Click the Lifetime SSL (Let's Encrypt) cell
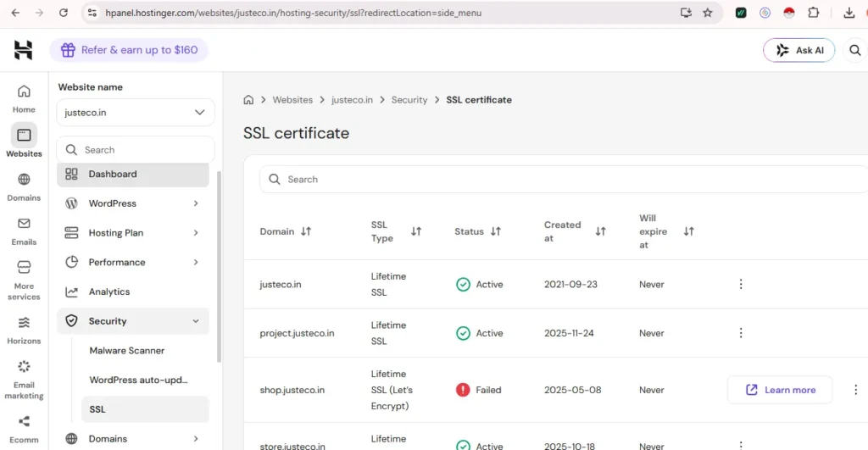The height and width of the screenshot is (450, 868). pyautogui.click(x=392, y=390)
